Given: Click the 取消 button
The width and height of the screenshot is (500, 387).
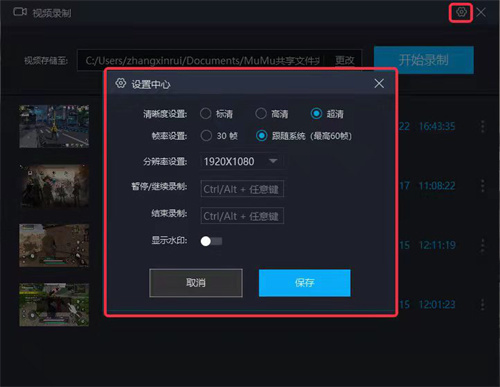Looking at the screenshot, I should 196,283.
